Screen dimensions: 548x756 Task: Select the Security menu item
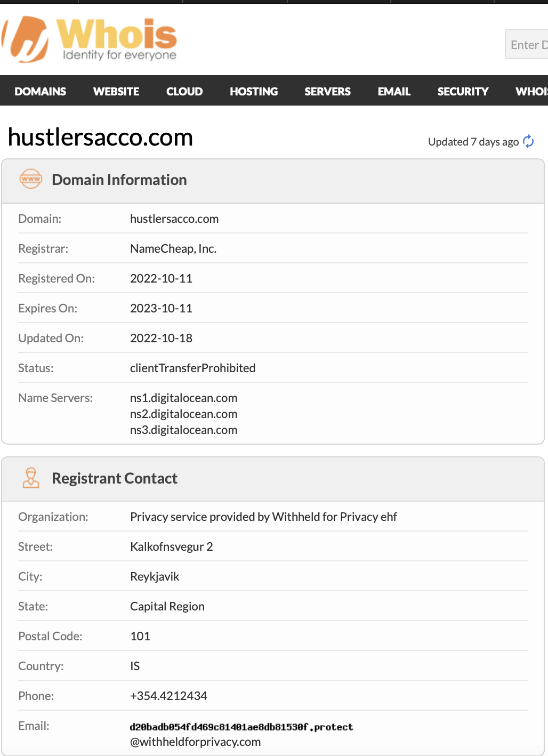[463, 91]
